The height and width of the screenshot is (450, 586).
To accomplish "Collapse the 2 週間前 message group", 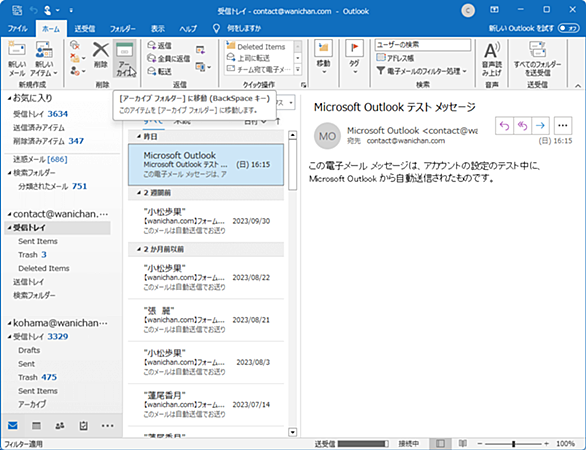I will pos(138,193).
